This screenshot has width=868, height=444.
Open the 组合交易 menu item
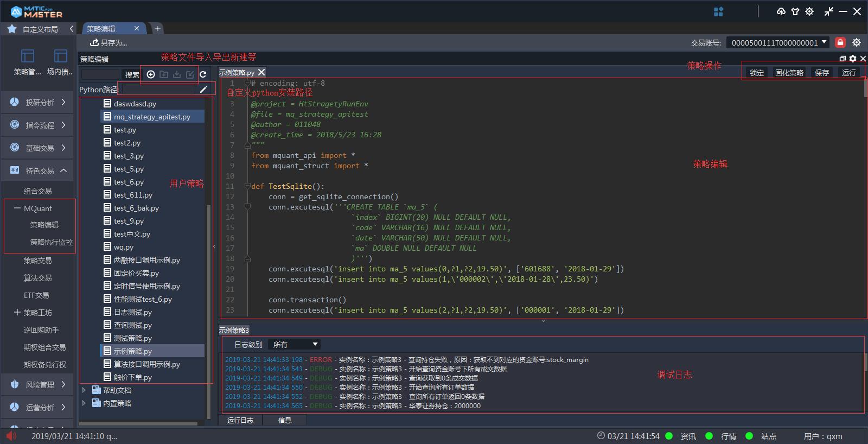tap(38, 191)
